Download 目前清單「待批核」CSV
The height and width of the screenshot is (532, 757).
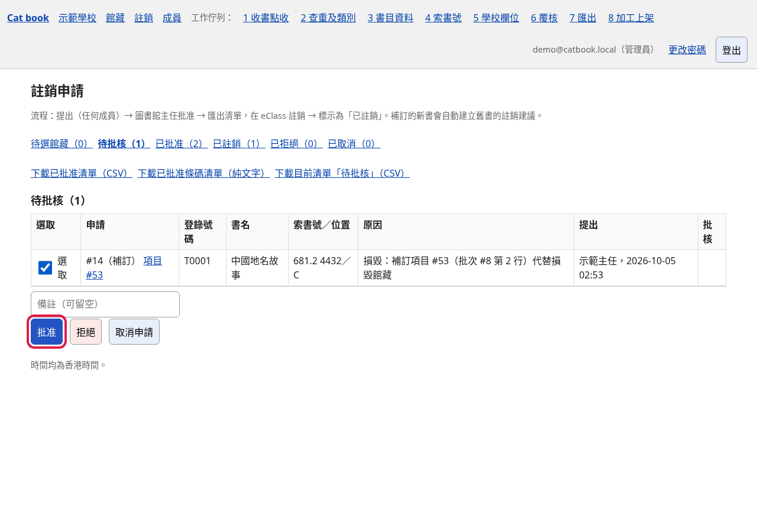(342, 173)
